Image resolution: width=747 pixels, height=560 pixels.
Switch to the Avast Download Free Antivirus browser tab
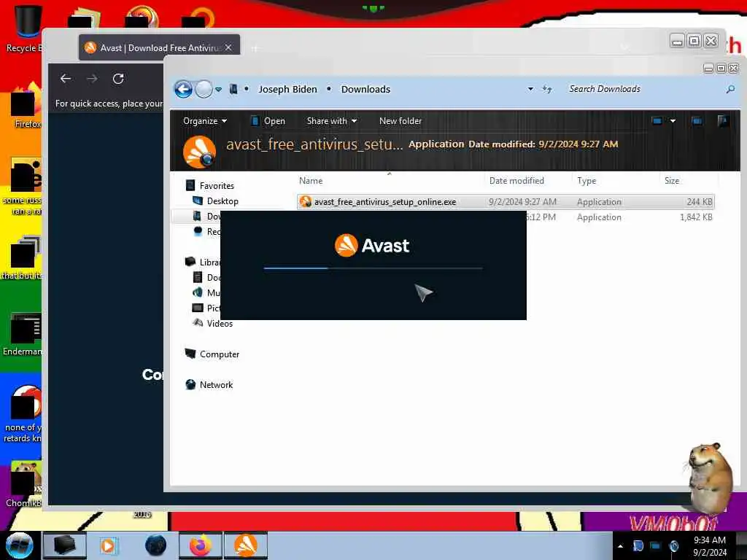pyautogui.click(x=160, y=47)
